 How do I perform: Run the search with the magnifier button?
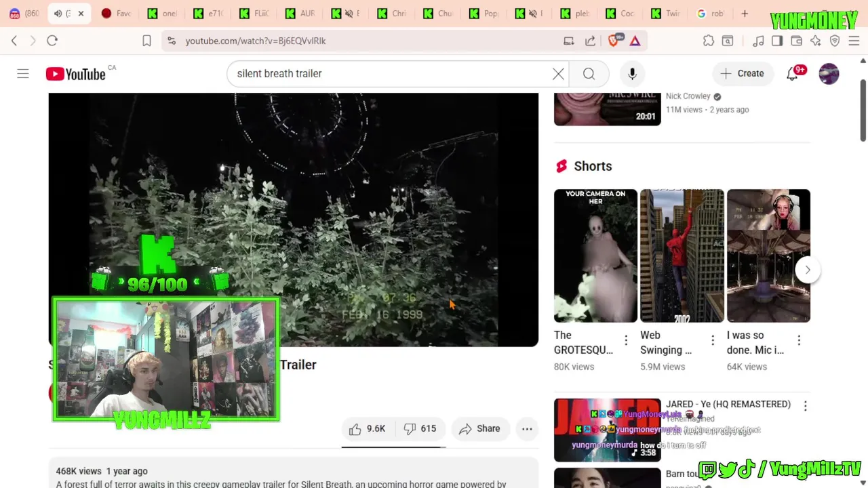(589, 73)
